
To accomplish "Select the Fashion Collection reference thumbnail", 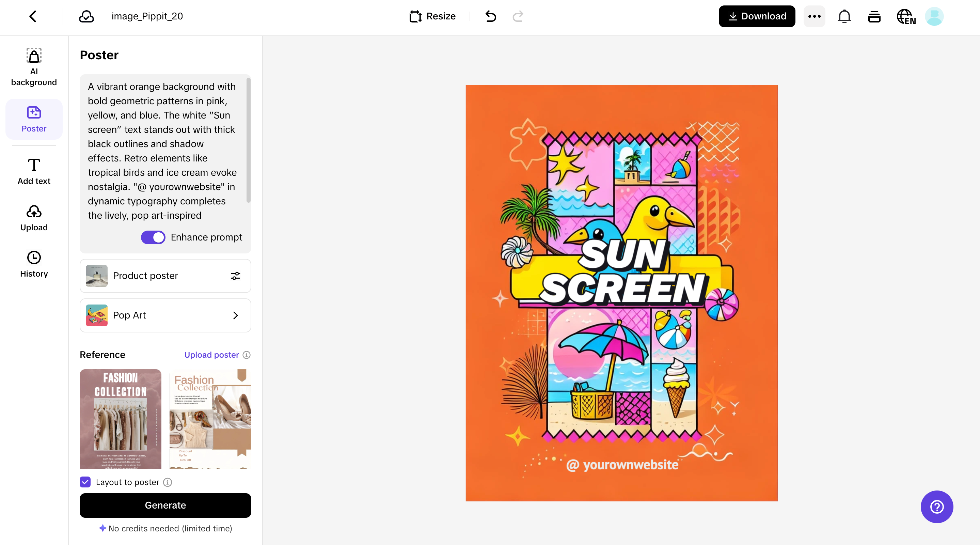I will coord(120,419).
